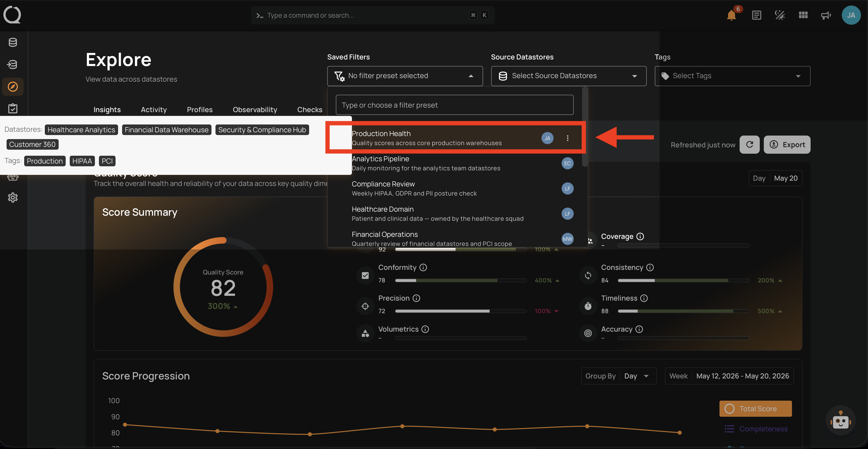Click the Coverage info icon
The height and width of the screenshot is (449, 868).
click(x=640, y=237)
